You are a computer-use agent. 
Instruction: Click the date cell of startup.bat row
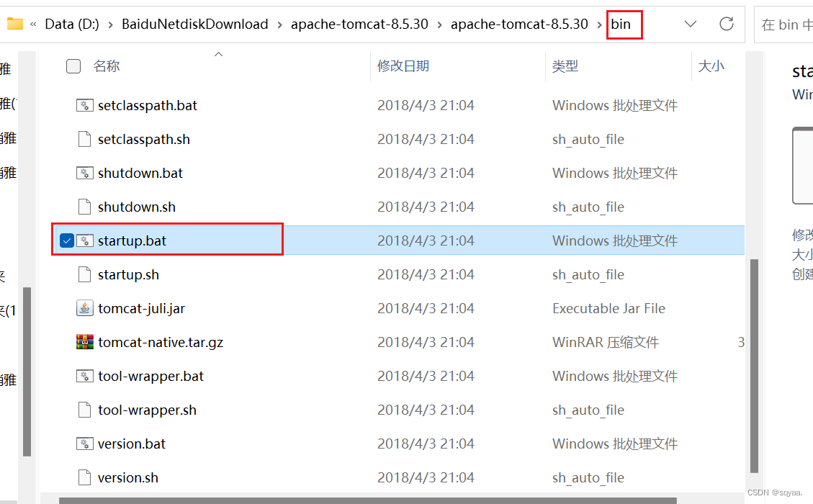(x=426, y=240)
